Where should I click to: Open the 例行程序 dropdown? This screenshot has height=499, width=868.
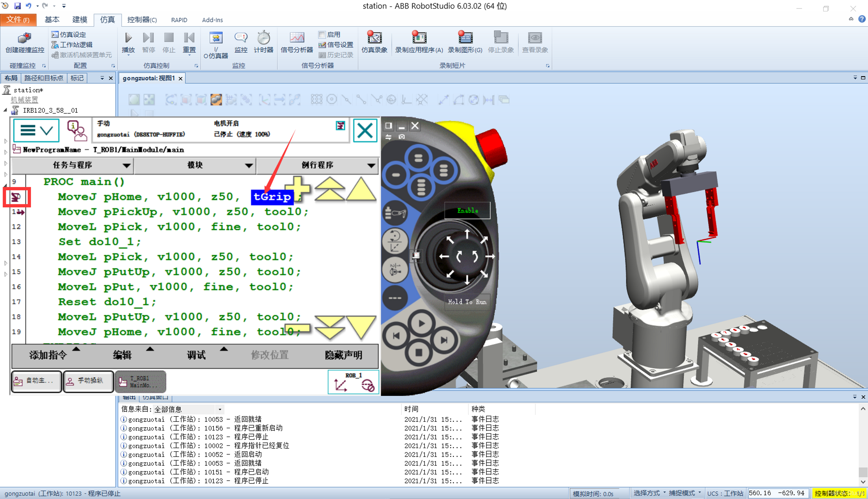point(317,165)
